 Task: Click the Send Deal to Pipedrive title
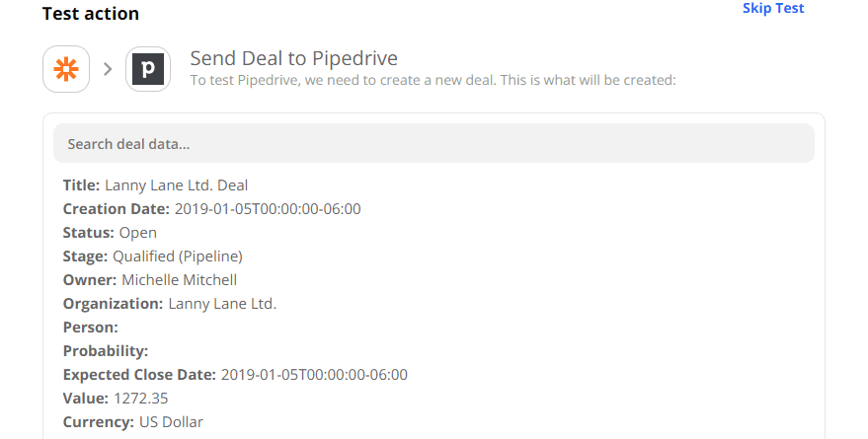point(293,58)
